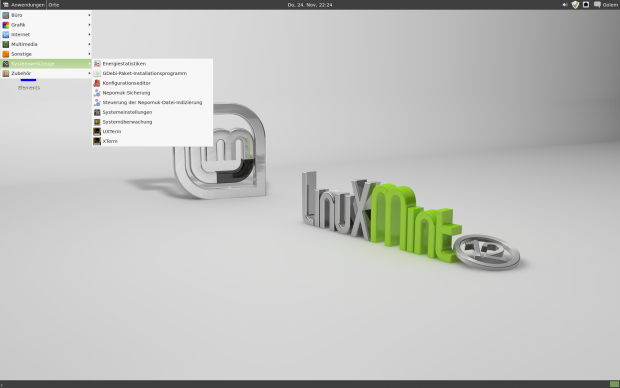Click the Internet category icon
620x388 pixels.
pyautogui.click(x=6, y=34)
